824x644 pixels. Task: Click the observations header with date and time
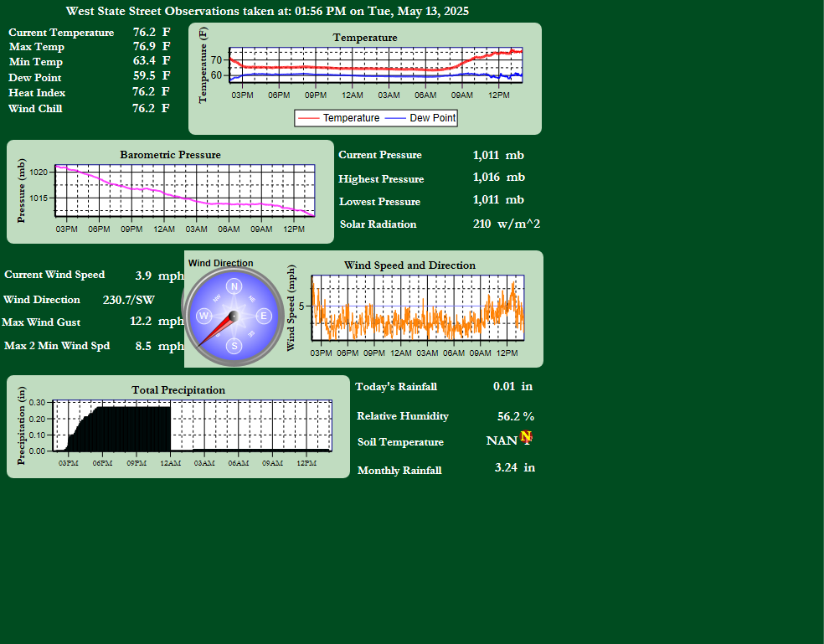click(x=267, y=11)
